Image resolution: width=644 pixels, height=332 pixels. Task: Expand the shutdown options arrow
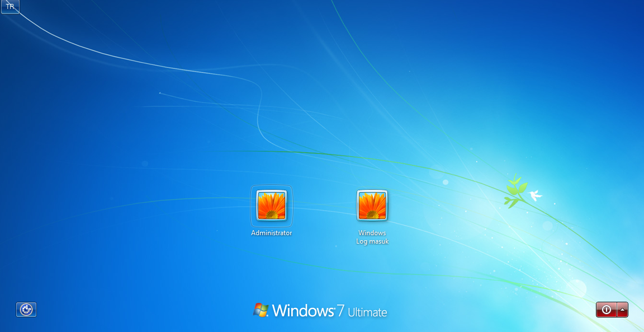622,310
